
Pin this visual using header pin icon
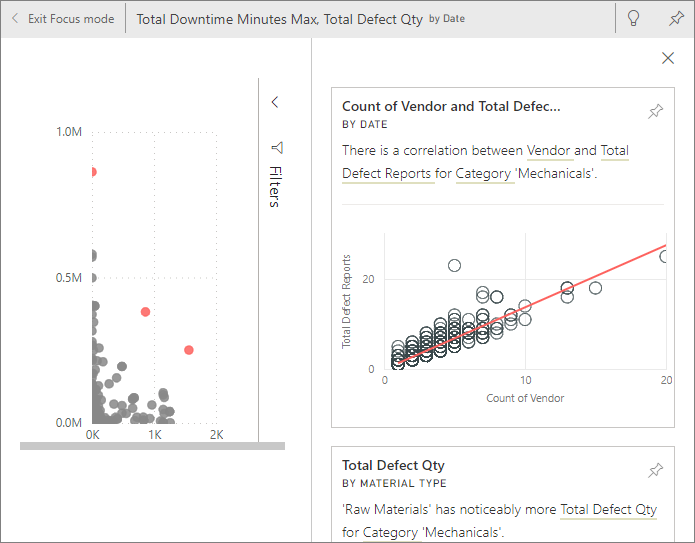point(676,19)
